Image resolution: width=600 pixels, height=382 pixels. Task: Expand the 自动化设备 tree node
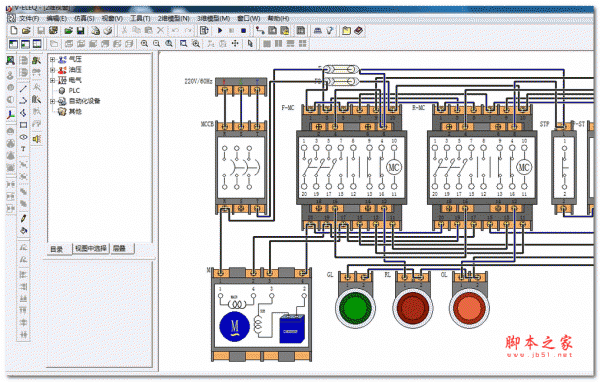coord(53,101)
